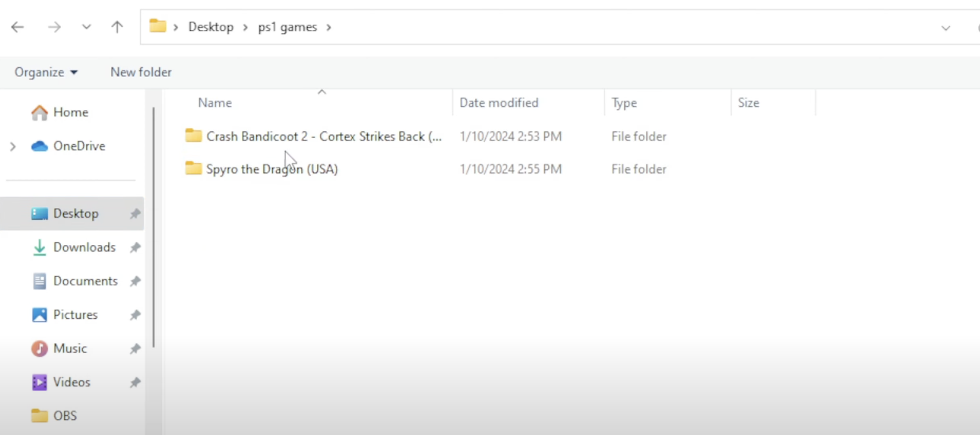Go back using the back arrow

point(18,27)
